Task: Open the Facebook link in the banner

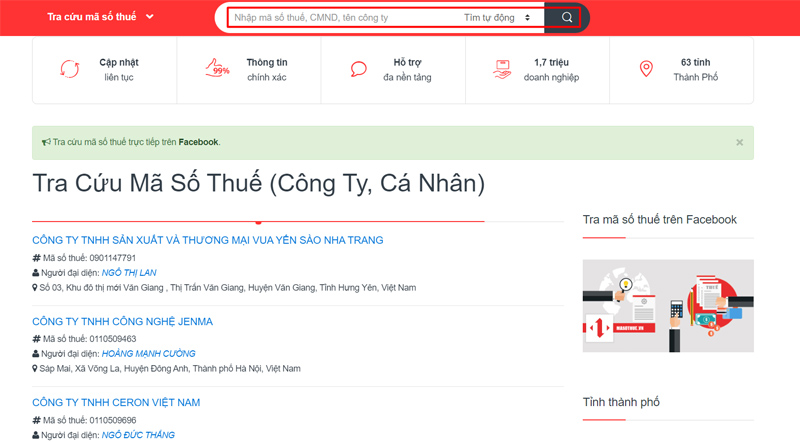Action: [x=198, y=142]
